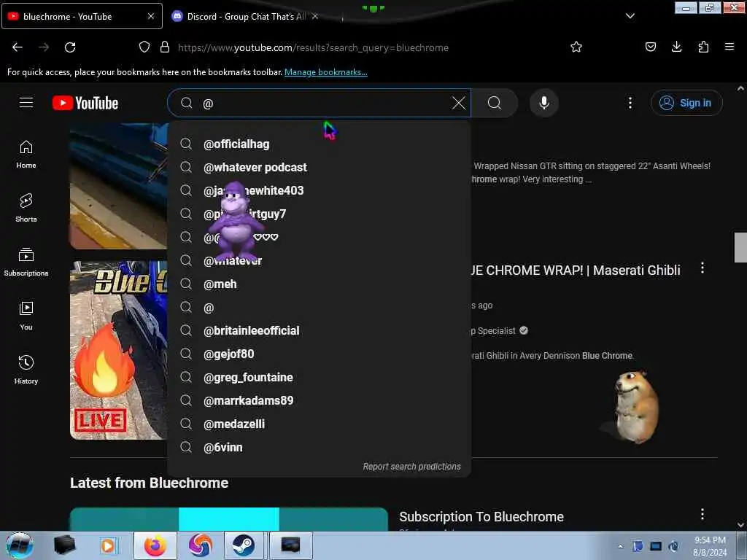
Task: Click Report search predictions link
Action: pos(411,467)
